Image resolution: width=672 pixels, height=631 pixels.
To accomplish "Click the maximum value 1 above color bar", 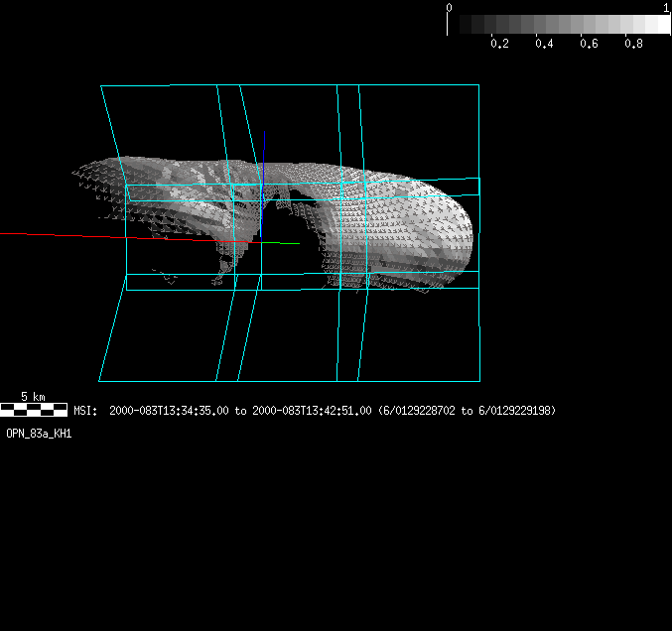I will tap(666, 8).
